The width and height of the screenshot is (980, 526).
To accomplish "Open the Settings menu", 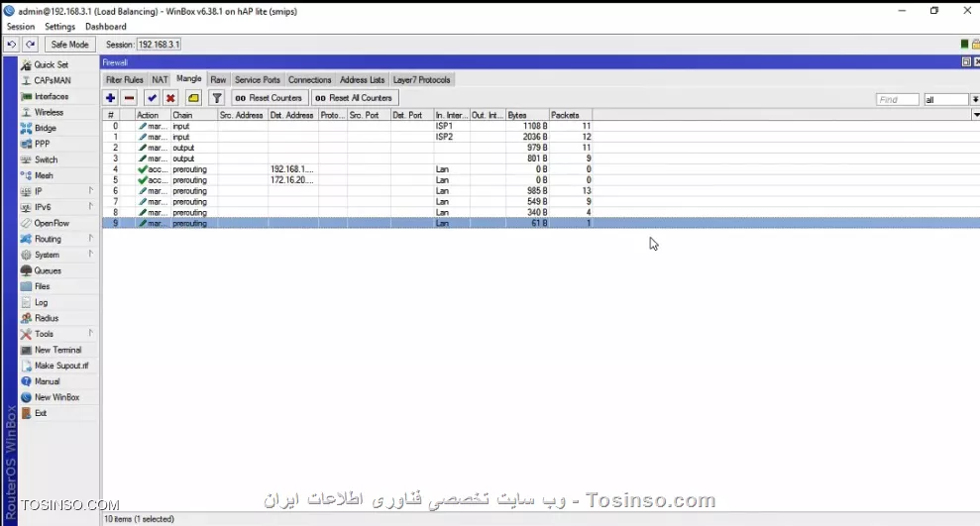I will [x=59, y=27].
